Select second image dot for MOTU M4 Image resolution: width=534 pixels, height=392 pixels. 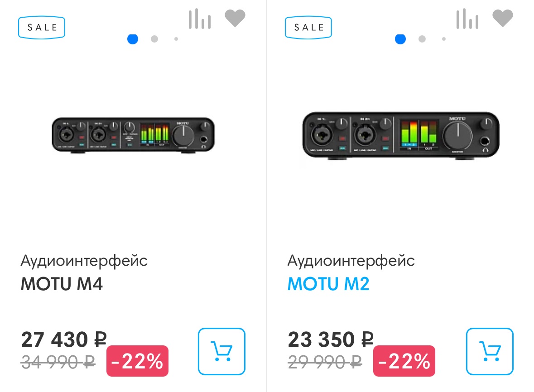(x=154, y=39)
